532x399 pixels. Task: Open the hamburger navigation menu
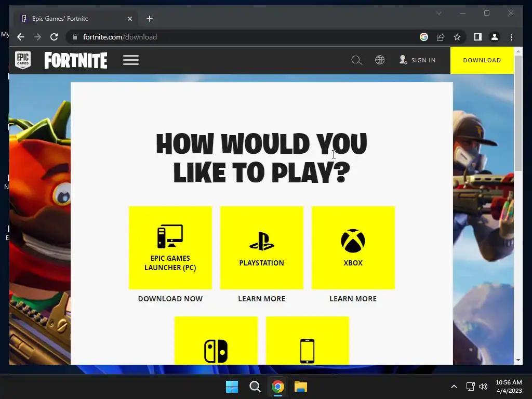point(131,60)
